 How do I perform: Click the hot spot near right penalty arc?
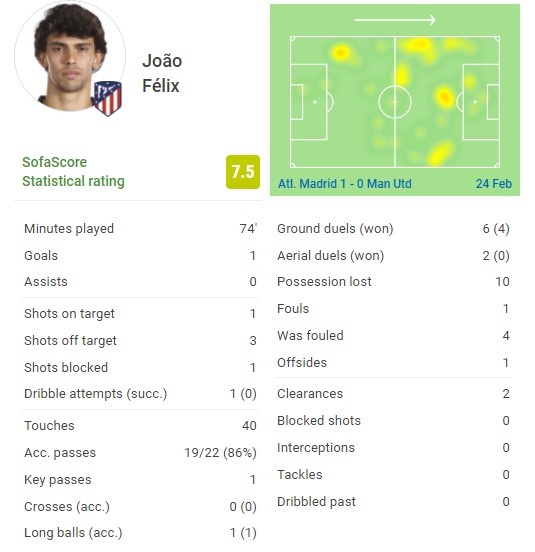(444, 96)
